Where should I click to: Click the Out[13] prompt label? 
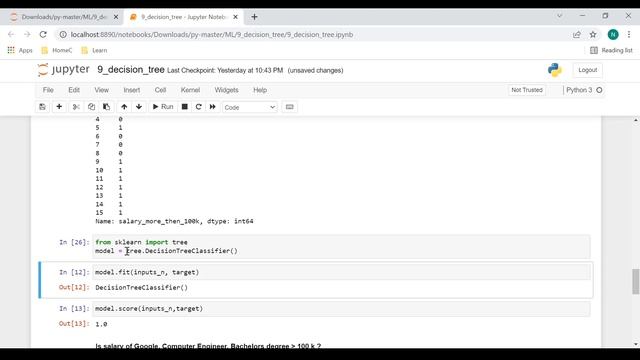[74, 324]
